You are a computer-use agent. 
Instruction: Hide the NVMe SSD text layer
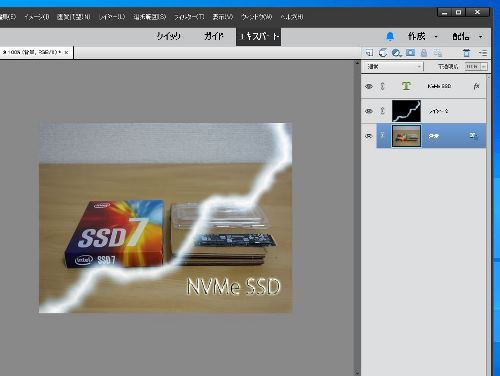click(x=369, y=86)
